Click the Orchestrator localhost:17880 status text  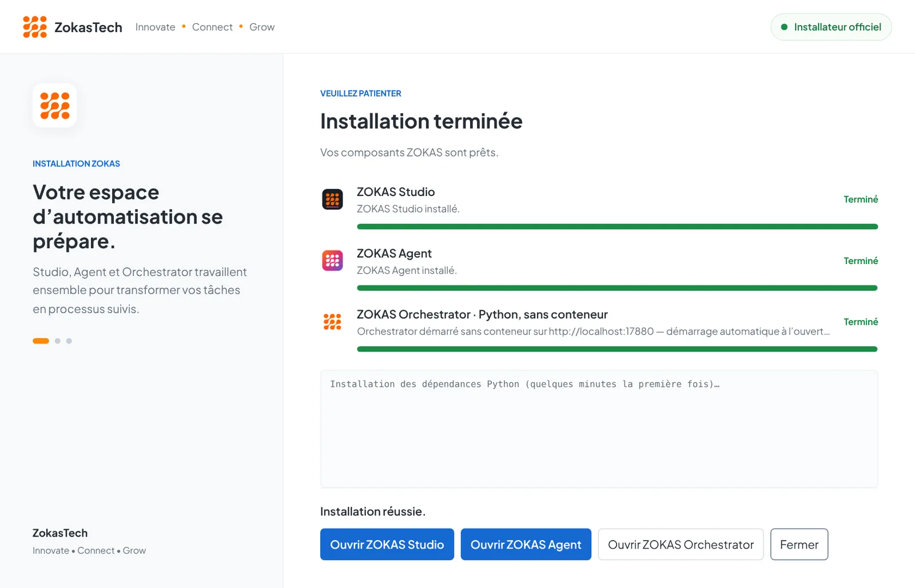[x=594, y=331]
